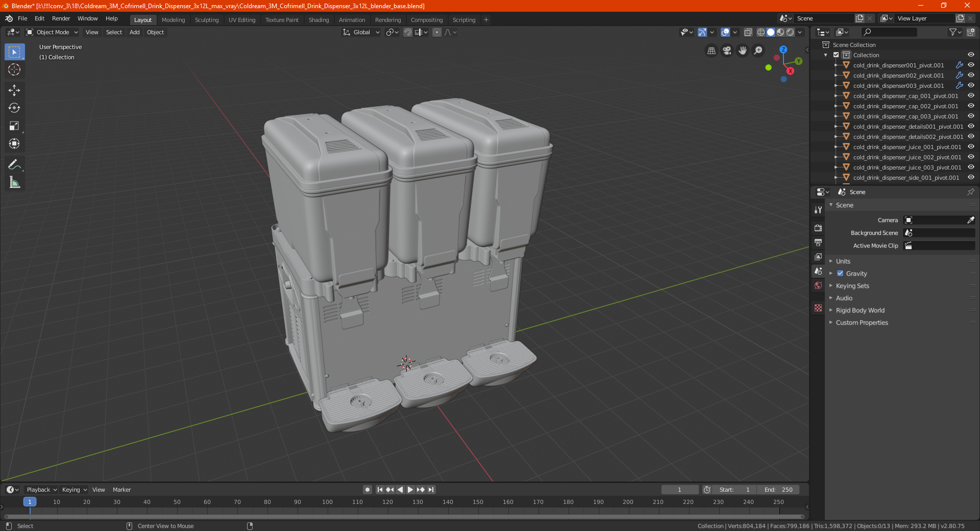
Task: Play the animation forward
Action: pyautogui.click(x=410, y=490)
